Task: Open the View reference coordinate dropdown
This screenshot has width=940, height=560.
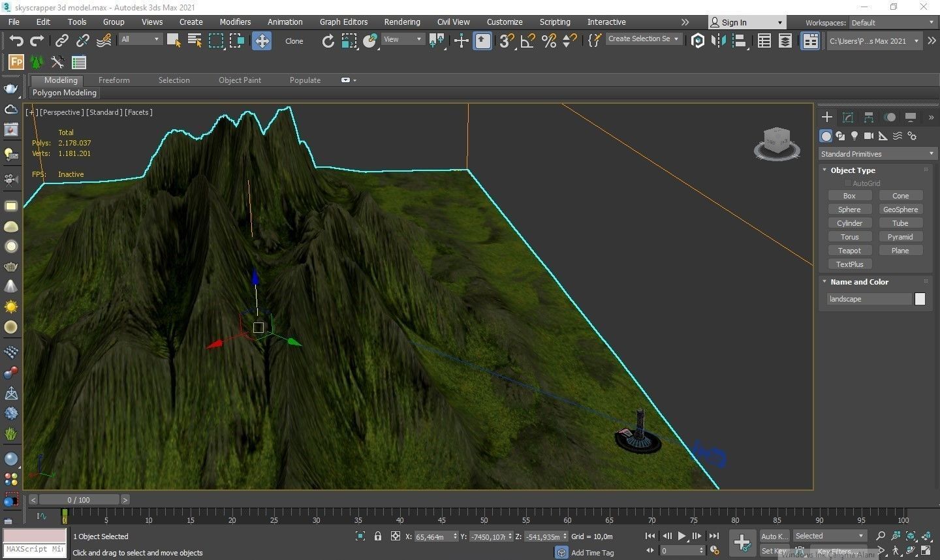Action: [x=402, y=39]
